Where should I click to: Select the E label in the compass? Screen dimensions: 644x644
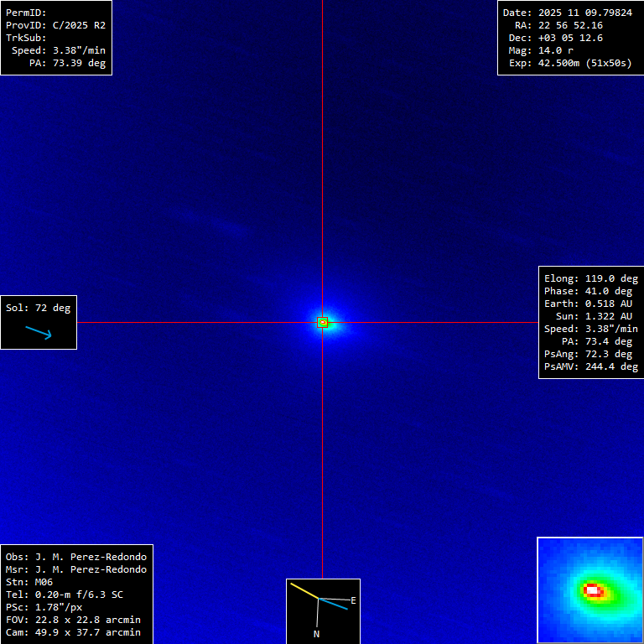click(x=353, y=600)
